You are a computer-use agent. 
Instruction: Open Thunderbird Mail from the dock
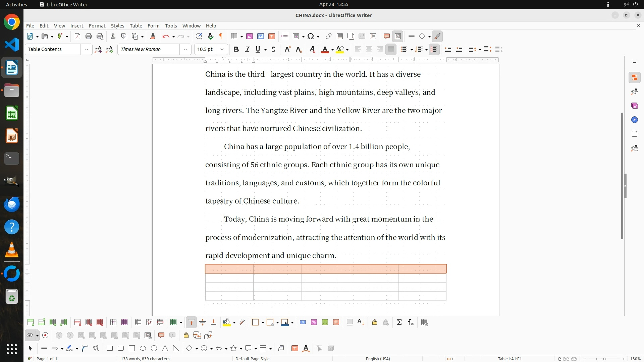point(12,204)
